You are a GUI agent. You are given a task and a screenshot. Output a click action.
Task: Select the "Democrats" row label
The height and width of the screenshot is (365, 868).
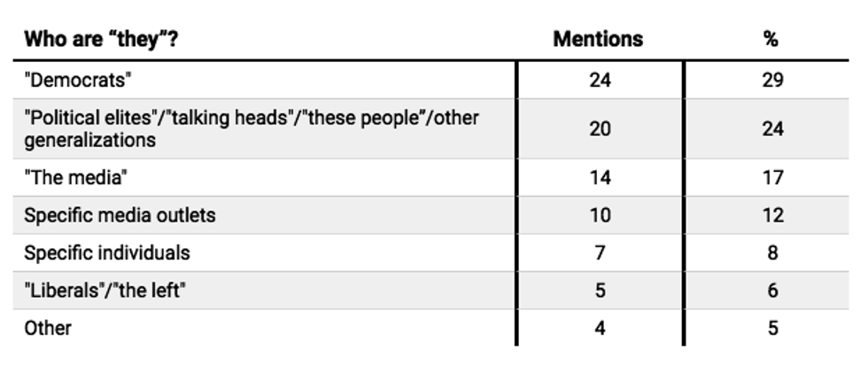[78, 81]
